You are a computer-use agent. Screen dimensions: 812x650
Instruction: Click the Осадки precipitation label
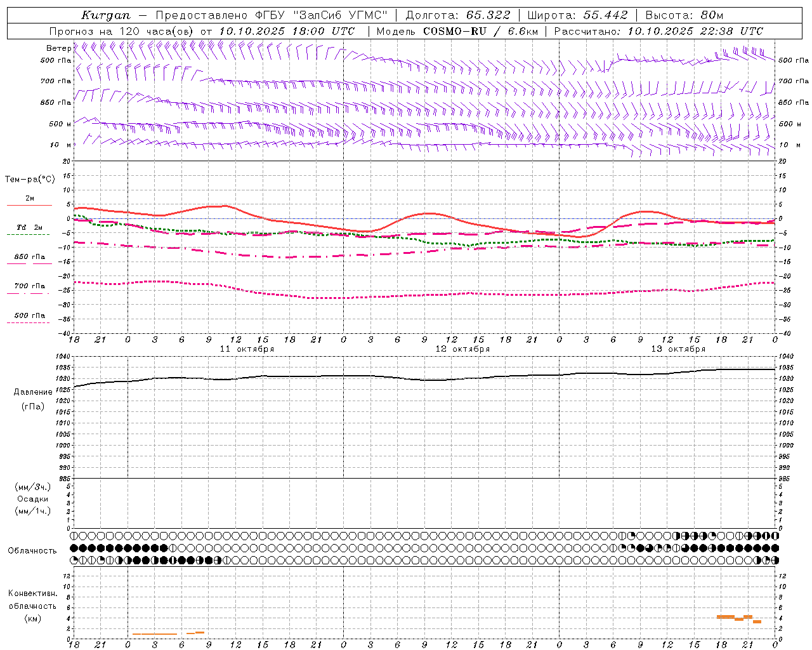pyautogui.click(x=33, y=499)
